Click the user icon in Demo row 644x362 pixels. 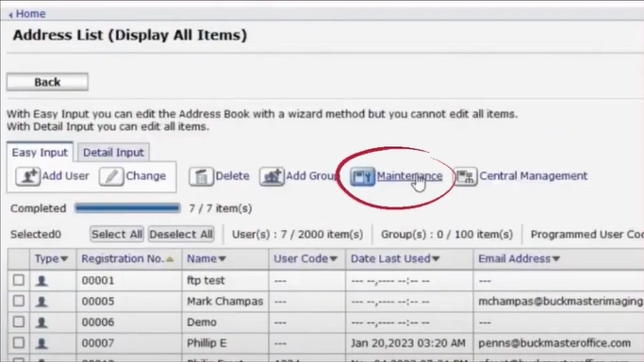41,322
